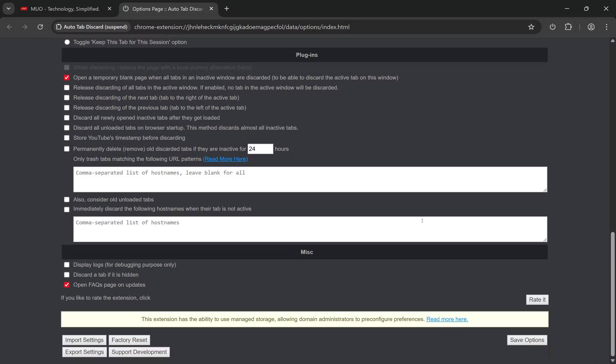
Task: Select the 'Toggle Keep This Tab' radio option
Action: coord(67,42)
